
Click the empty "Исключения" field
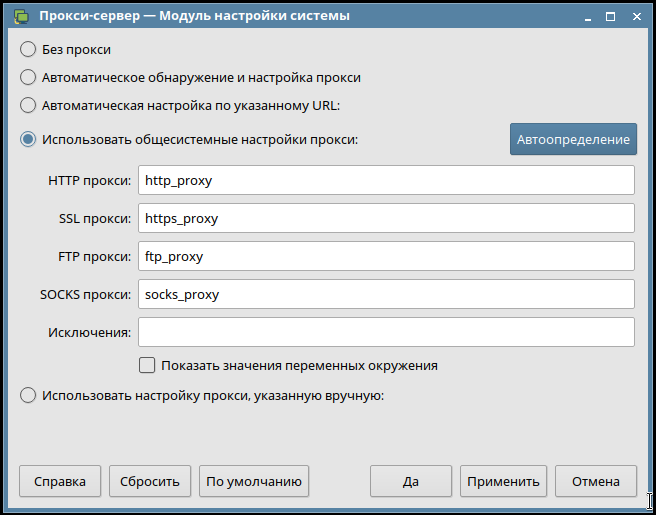tap(386, 332)
